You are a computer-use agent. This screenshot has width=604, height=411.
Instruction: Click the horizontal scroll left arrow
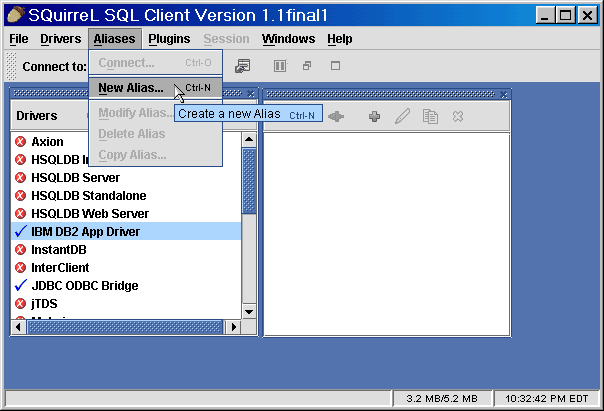click(x=18, y=327)
